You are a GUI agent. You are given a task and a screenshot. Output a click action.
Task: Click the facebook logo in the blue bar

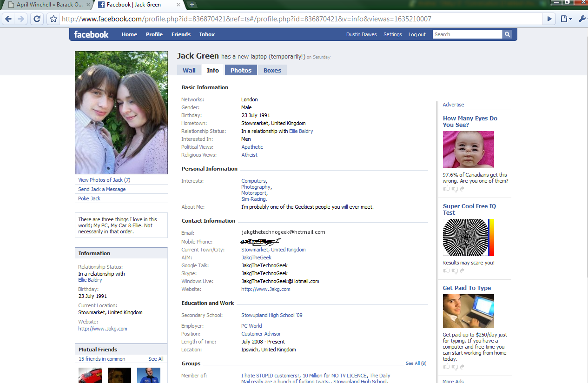pyautogui.click(x=91, y=34)
